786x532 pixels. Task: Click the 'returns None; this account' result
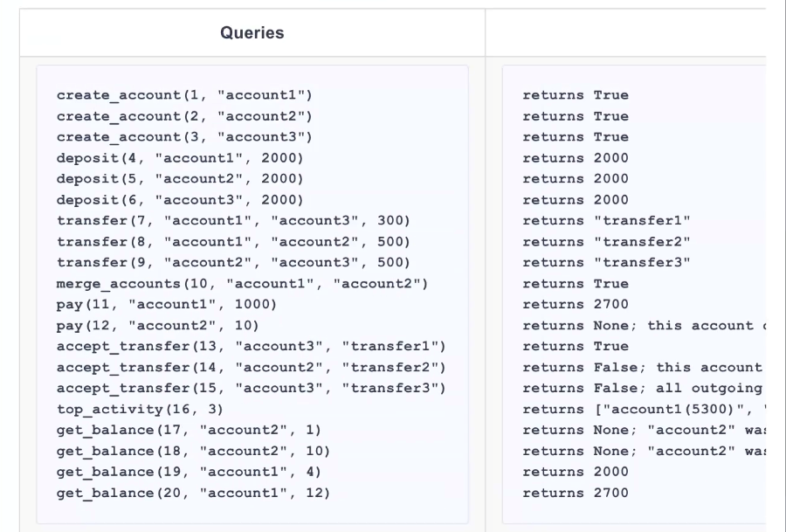point(642,326)
